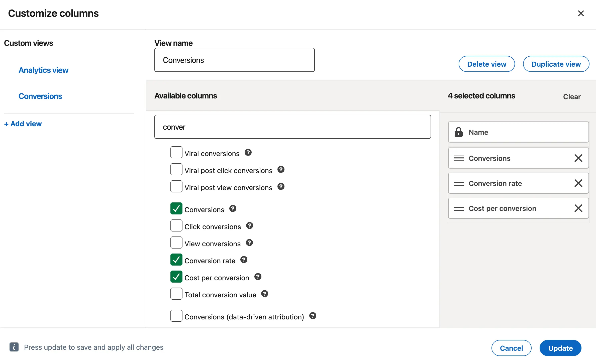This screenshot has width=596, height=364.
Task: Click the lock icon on Name column
Action: tap(459, 132)
